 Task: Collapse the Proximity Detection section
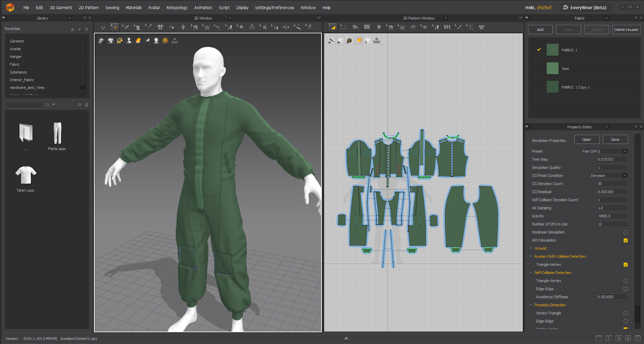tap(531, 305)
